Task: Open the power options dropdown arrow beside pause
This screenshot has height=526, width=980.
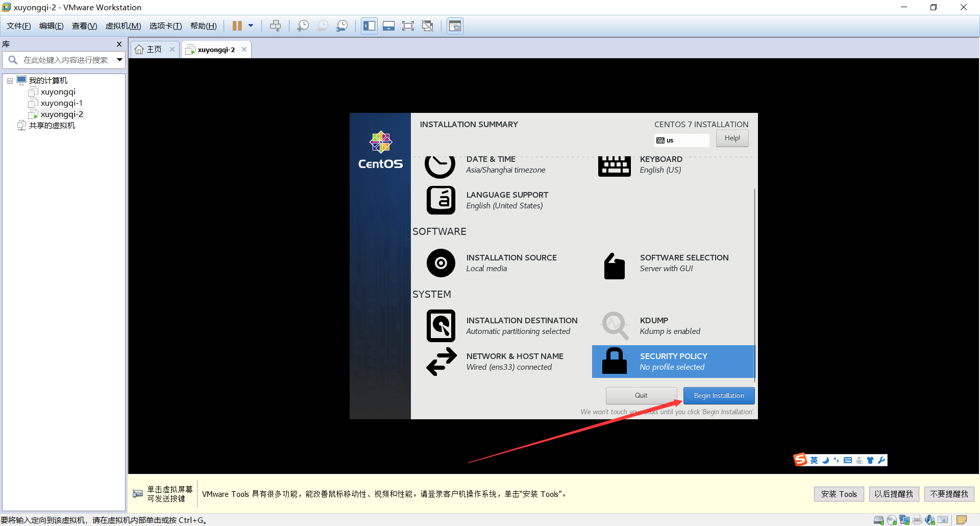Action: point(251,26)
